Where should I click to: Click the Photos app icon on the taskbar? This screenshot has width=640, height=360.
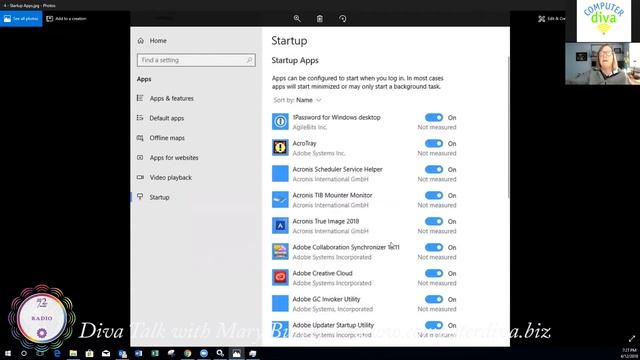[x=237, y=353]
